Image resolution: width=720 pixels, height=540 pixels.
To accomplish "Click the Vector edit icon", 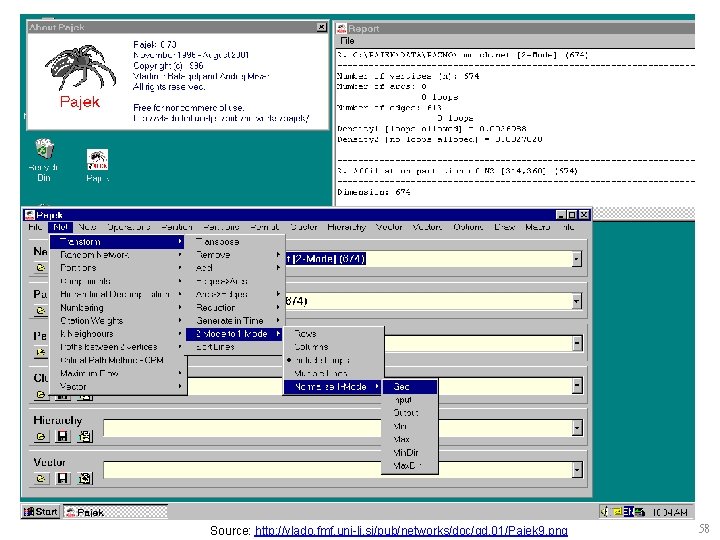I will click(x=84, y=478).
